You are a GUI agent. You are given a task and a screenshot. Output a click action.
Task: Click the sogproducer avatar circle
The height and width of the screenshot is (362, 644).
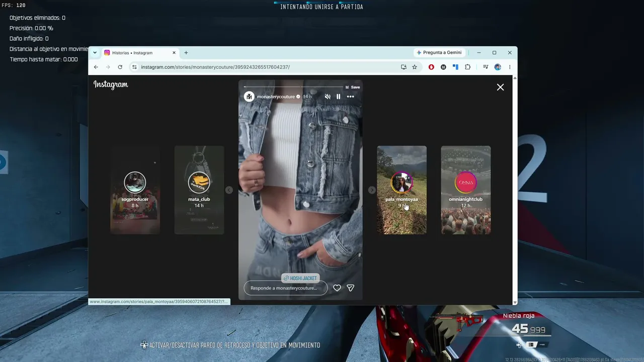click(135, 183)
